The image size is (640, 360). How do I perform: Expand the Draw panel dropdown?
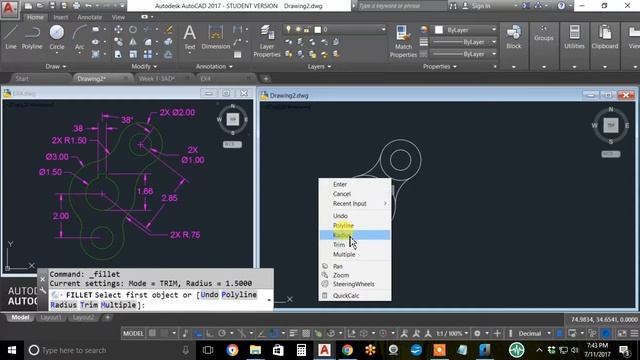(x=56, y=66)
